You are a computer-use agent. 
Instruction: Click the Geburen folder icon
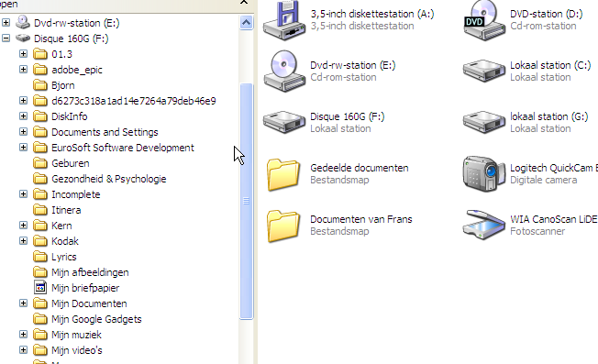point(40,163)
